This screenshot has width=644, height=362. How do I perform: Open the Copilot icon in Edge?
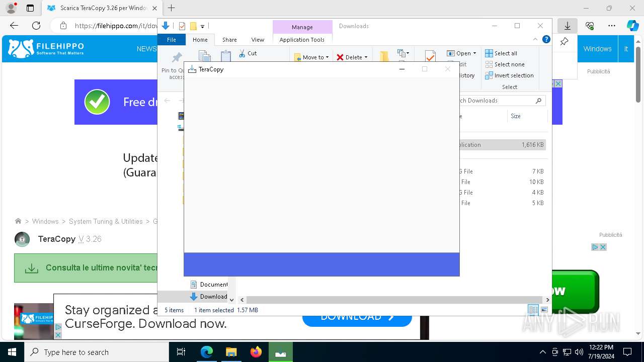632,26
